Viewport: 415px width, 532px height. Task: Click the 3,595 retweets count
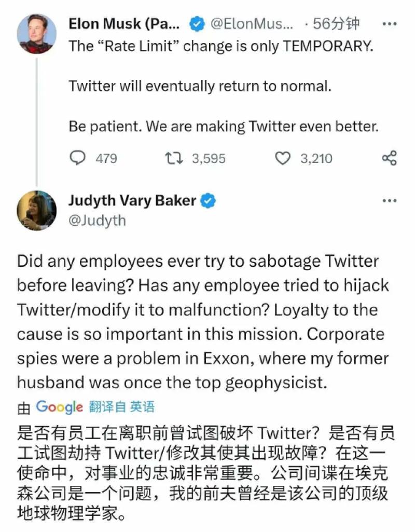[209, 158]
